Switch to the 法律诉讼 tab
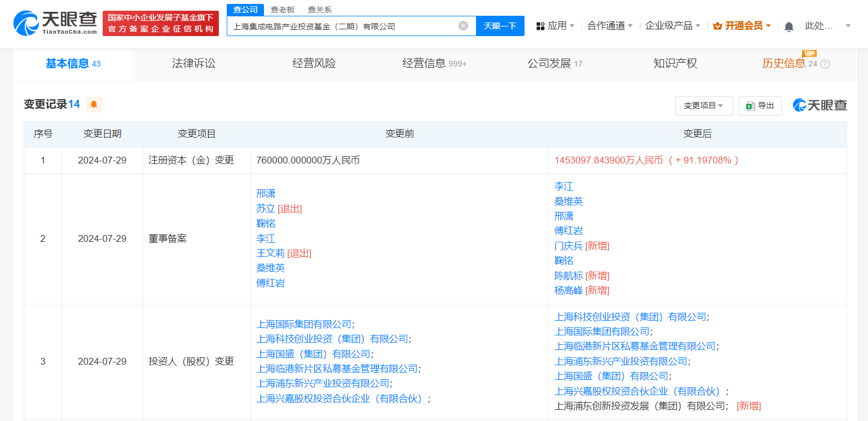868x421 pixels. [x=193, y=64]
